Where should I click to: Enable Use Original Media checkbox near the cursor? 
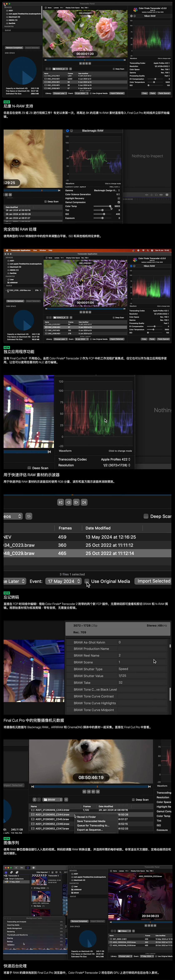(x=87, y=581)
